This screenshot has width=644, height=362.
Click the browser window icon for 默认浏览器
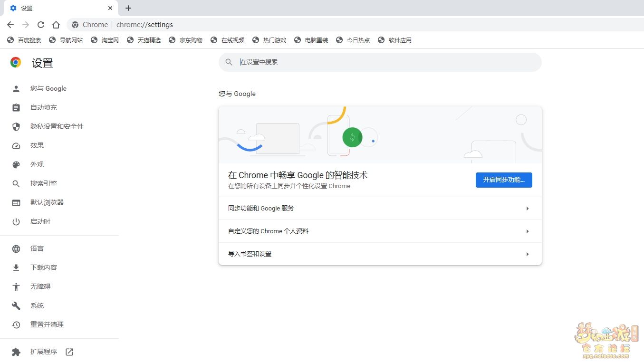16,202
